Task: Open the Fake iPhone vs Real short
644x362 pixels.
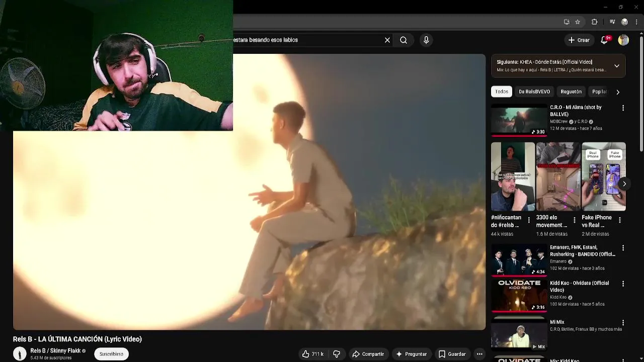Action: [x=604, y=176]
